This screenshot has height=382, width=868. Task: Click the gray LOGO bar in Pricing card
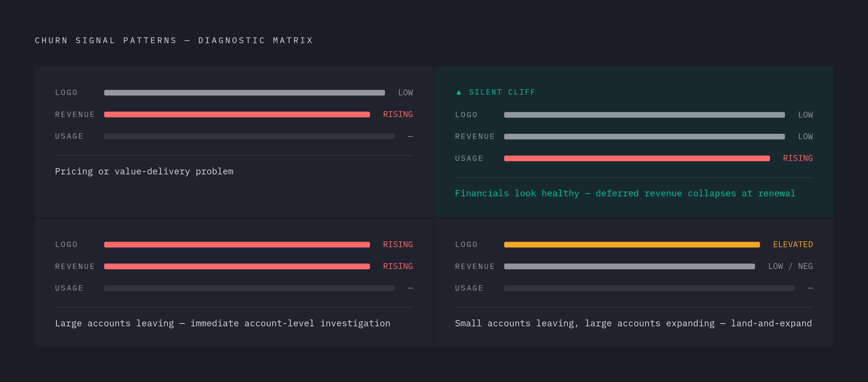(x=244, y=93)
